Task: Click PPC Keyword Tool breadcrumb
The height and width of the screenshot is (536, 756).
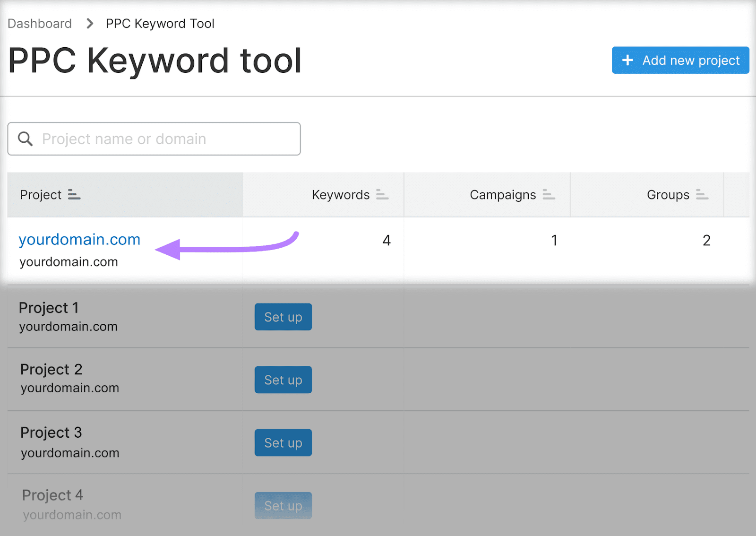Action: pyautogui.click(x=160, y=24)
